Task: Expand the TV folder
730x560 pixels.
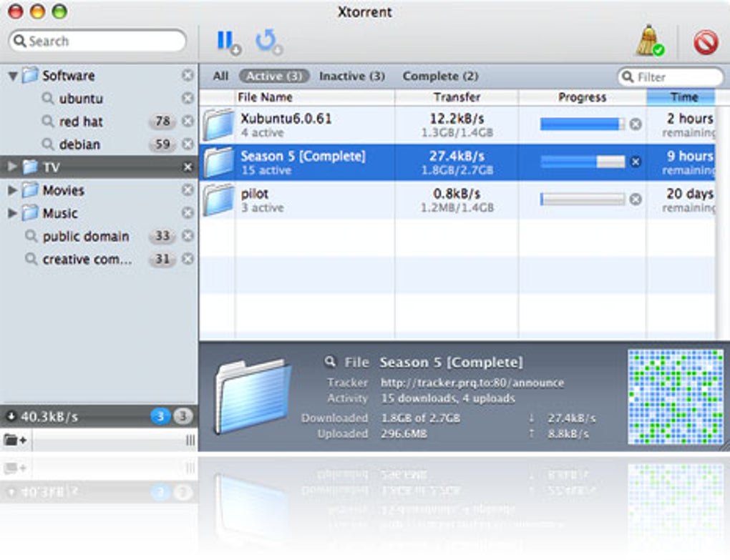Action: point(13,167)
